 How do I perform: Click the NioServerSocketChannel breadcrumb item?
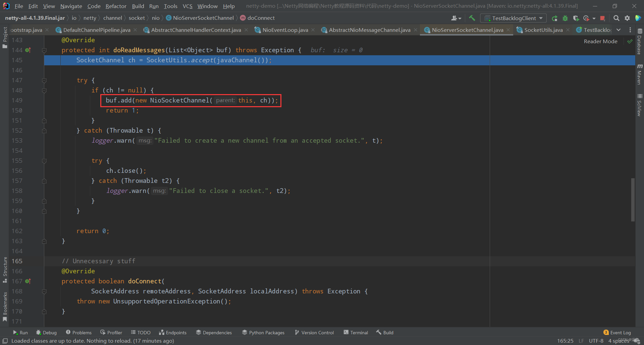click(x=200, y=18)
